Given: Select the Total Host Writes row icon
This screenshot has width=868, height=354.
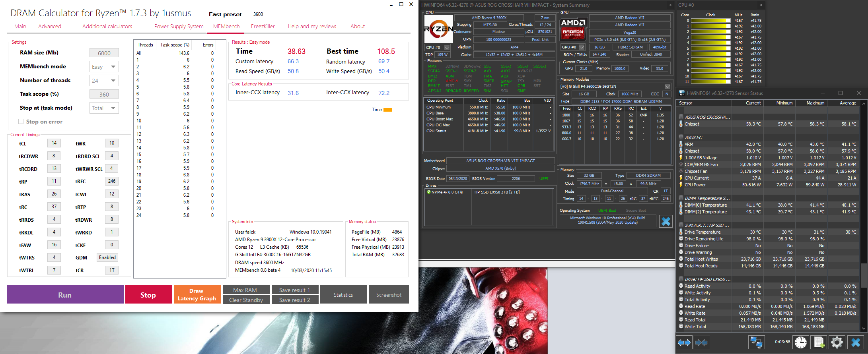Looking at the screenshot, I should click(681, 259).
